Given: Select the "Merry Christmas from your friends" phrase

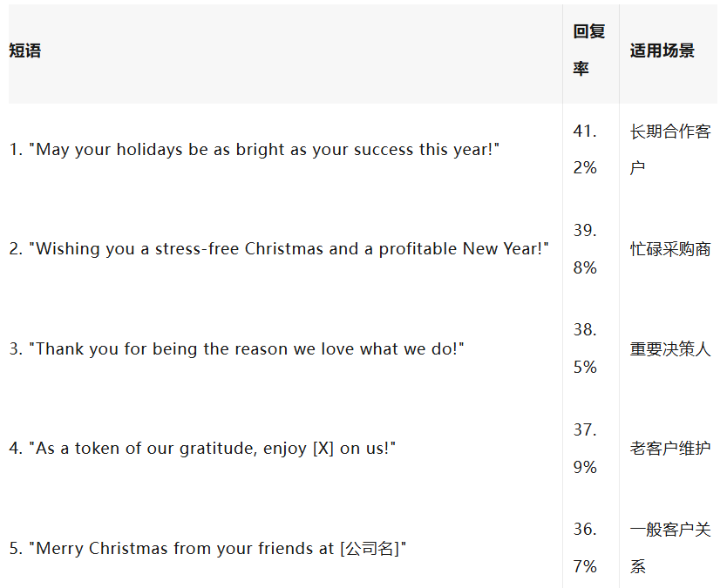Looking at the screenshot, I should click(207, 549).
